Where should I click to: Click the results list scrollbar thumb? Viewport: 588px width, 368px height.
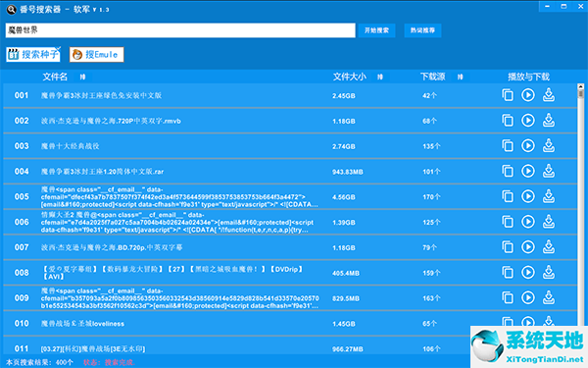coord(581,93)
